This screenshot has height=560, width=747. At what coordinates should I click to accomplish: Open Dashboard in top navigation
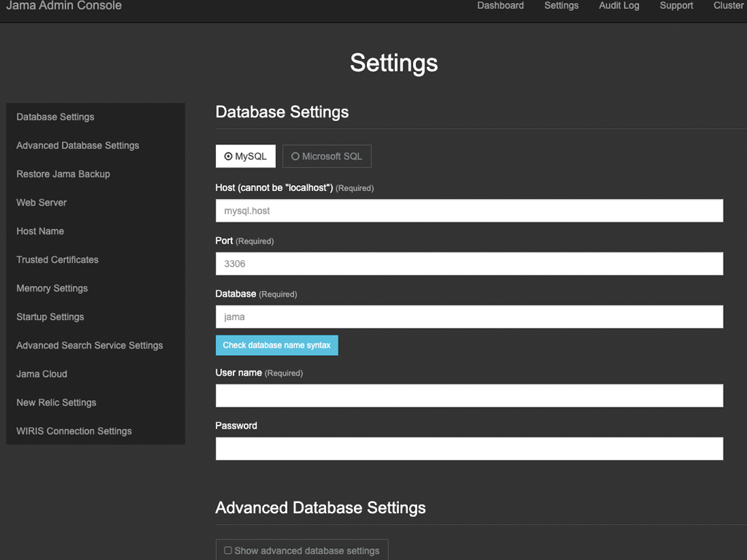click(500, 6)
